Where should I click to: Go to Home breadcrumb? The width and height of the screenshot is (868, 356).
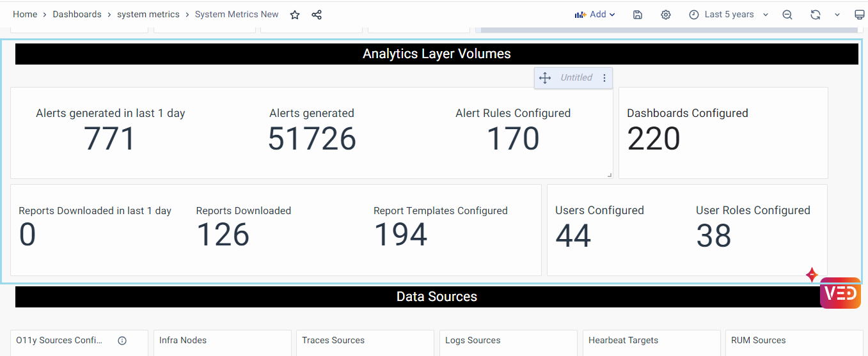pos(25,14)
